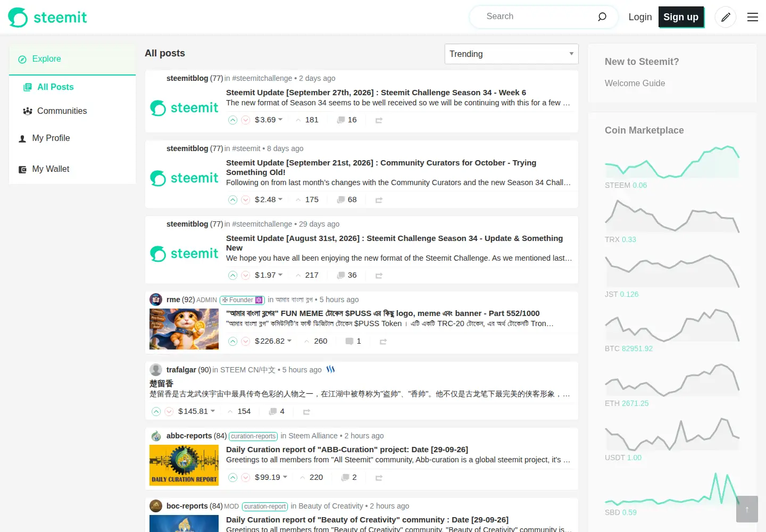Click the reblog icon on Week 6 post

(379, 120)
